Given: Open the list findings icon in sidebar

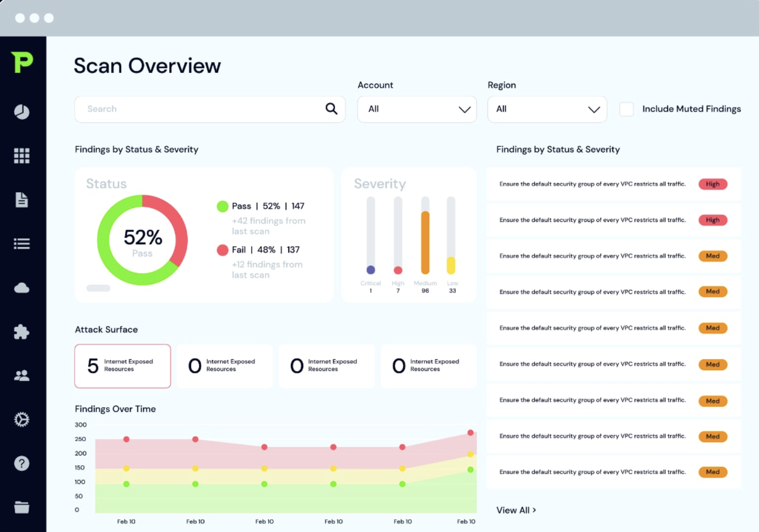Looking at the screenshot, I should [21, 244].
